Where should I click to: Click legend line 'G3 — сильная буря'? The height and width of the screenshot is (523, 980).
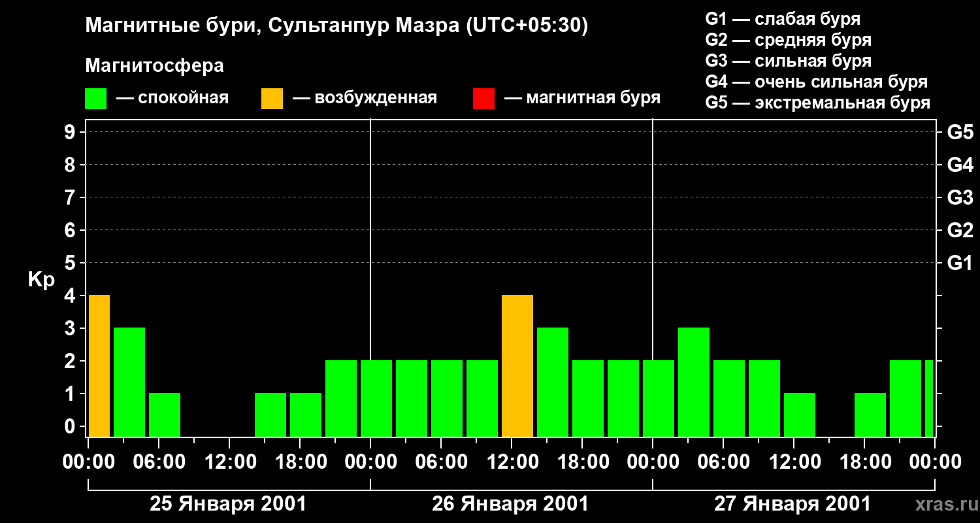click(789, 61)
